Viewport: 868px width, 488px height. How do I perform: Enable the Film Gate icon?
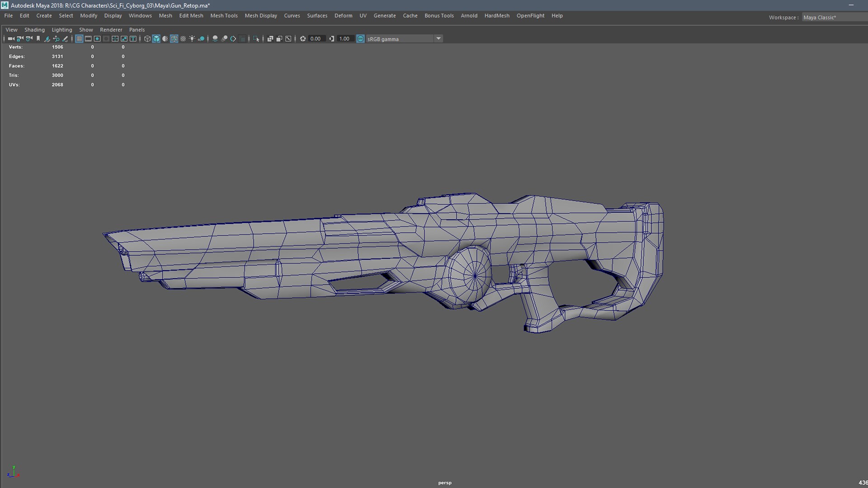coord(88,39)
